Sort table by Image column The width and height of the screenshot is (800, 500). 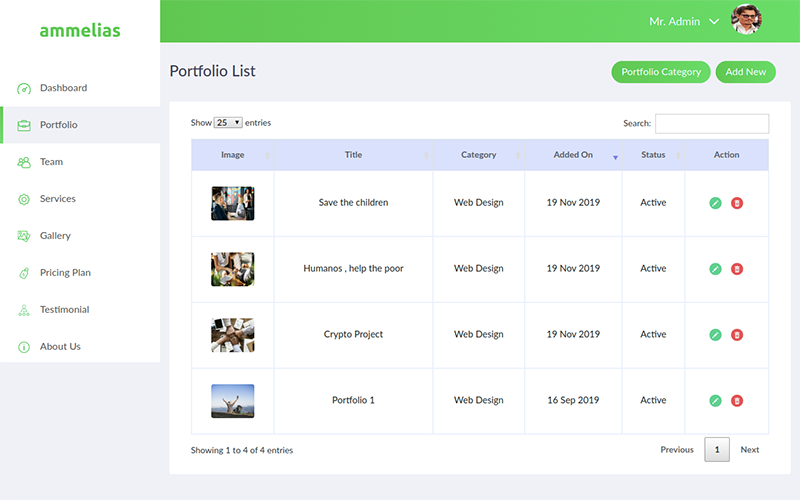pyautogui.click(x=233, y=155)
